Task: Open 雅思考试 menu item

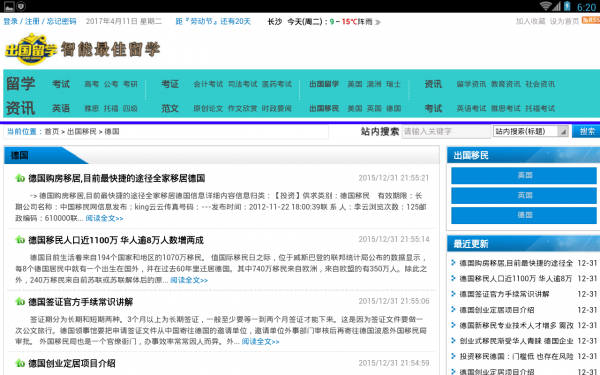Action: coord(505,109)
